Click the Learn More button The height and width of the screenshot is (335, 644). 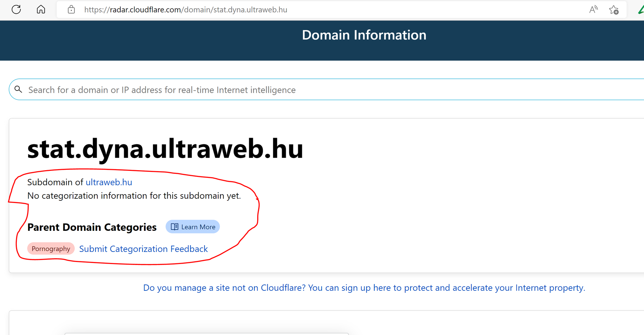tap(193, 227)
